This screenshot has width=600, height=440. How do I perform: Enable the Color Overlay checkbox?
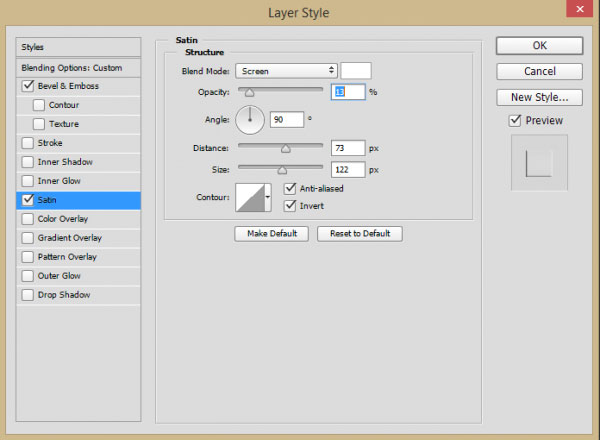pyautogui.click(x=28, y=219)
